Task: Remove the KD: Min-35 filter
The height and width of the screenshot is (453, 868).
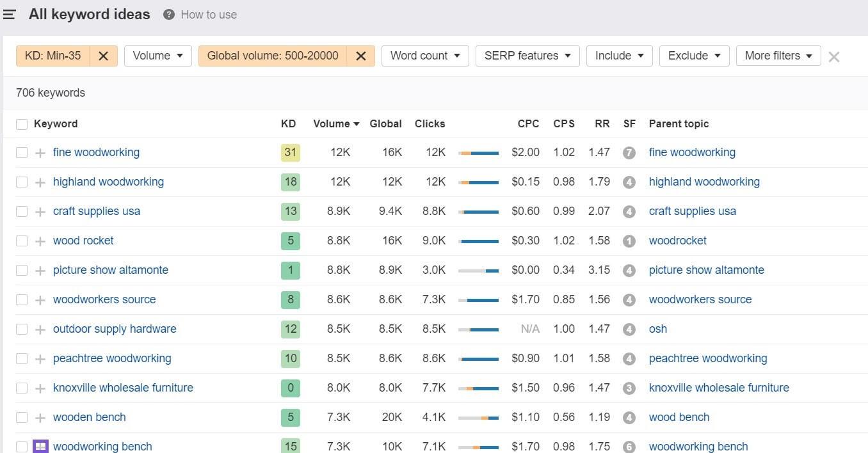Action: pos(103,56)
